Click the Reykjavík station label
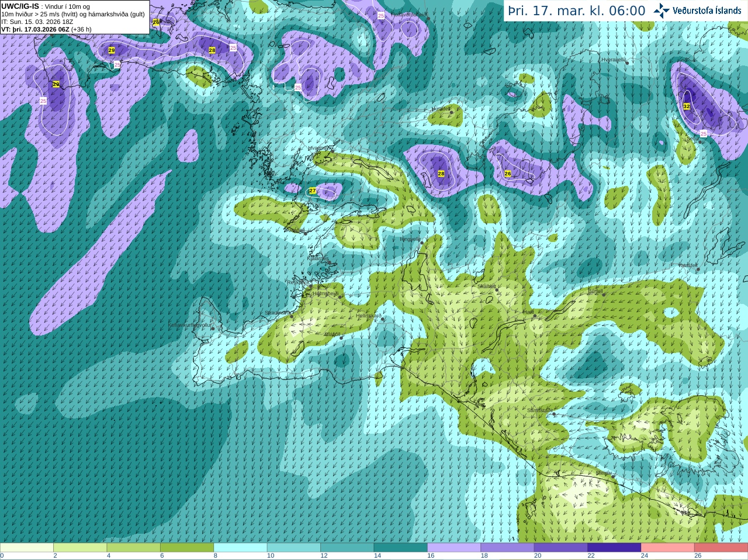 pos(297,282)
